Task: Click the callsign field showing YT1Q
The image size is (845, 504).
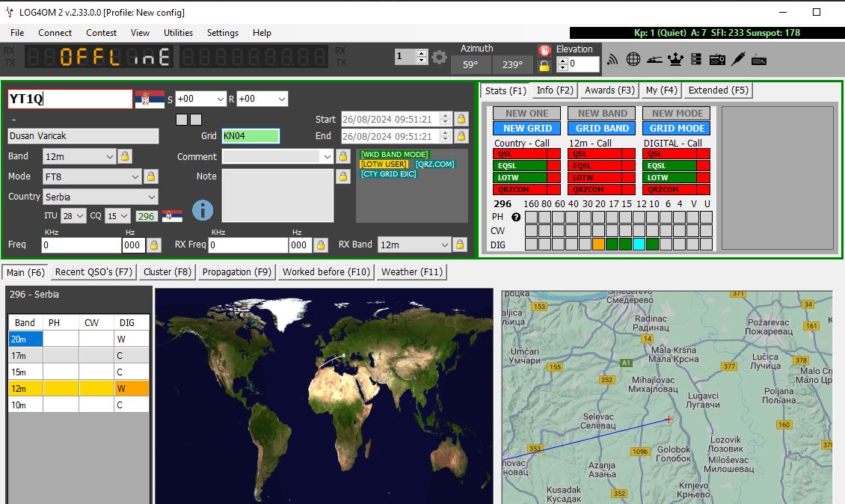Action: pos(70,99)
